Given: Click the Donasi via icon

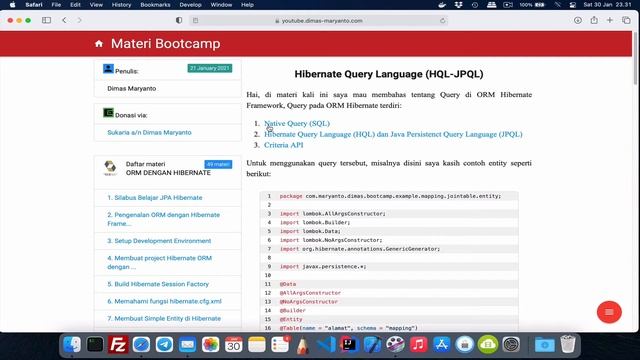Looking at the screenshot, I should (108, 113).
